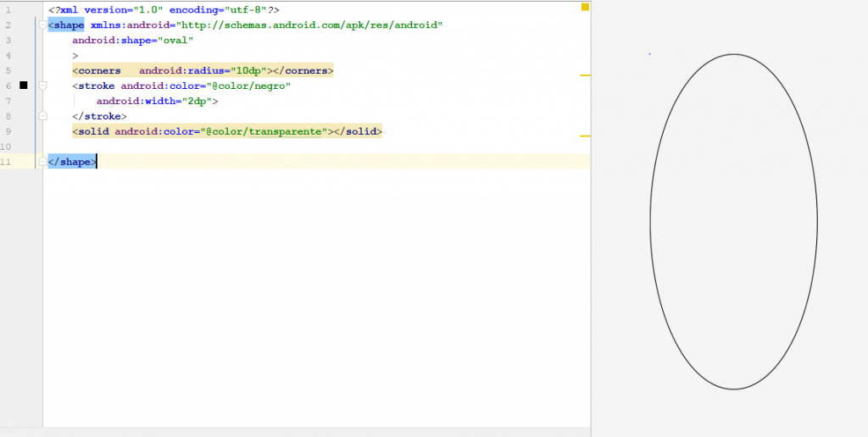Viewport: 868px width, 437px height.
Task: Click the "@color/negro" stroke color value
Action: coord(248,86)
